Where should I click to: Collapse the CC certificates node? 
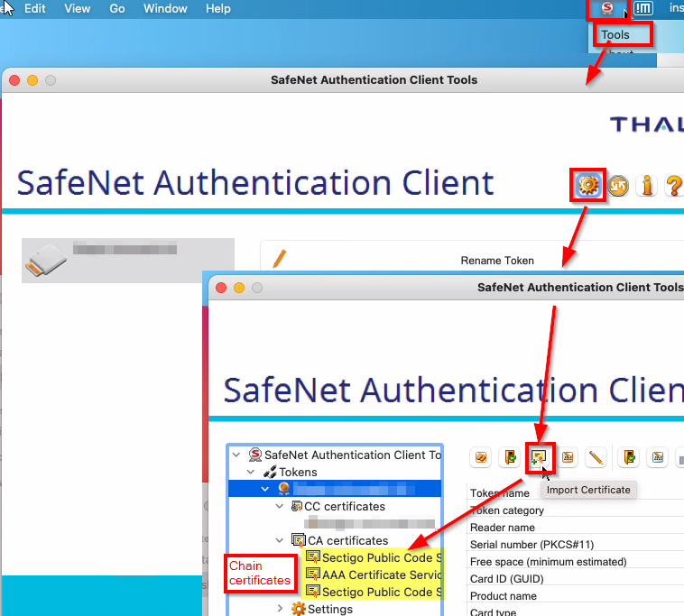[280, 506]
